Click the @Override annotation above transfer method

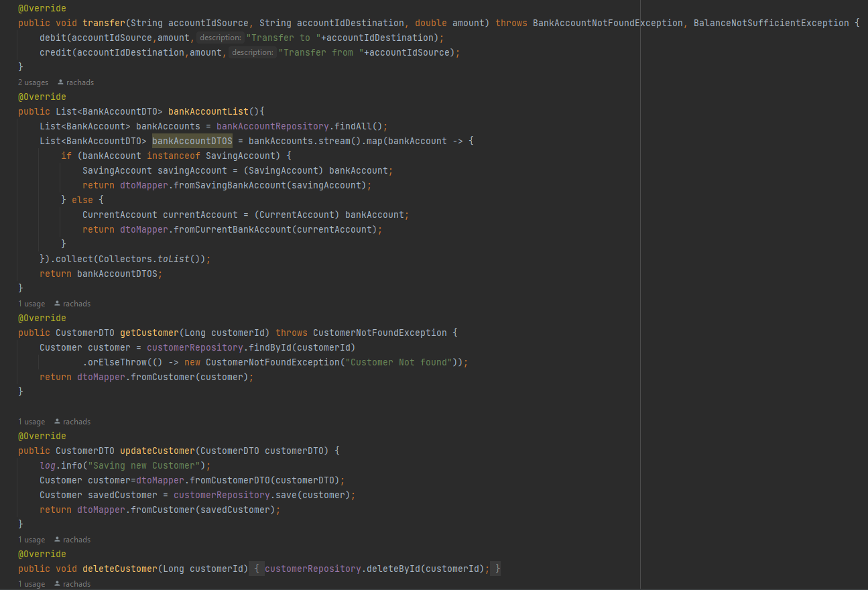42,8
